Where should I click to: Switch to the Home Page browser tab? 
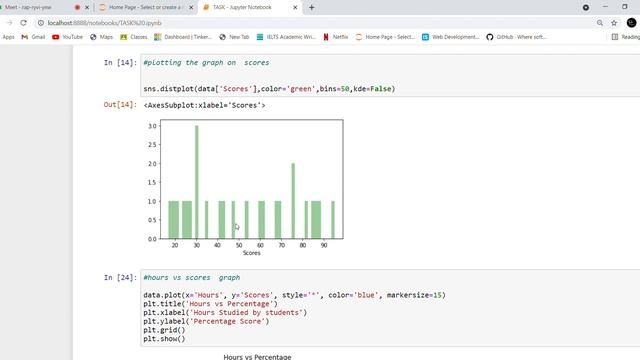145,7
